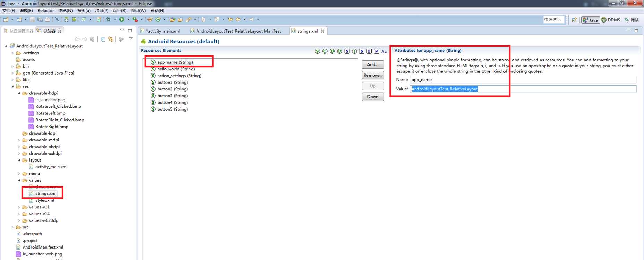The image size is (644, 260).
Task: Toggle the blue square P filter icon
Action: (376, 51)
